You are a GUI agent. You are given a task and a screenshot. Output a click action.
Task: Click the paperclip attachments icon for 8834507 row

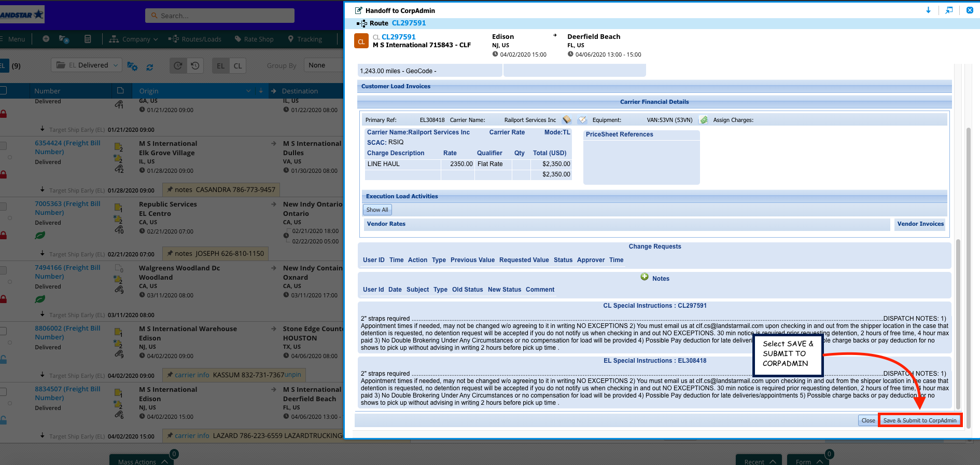coord(119,415)
